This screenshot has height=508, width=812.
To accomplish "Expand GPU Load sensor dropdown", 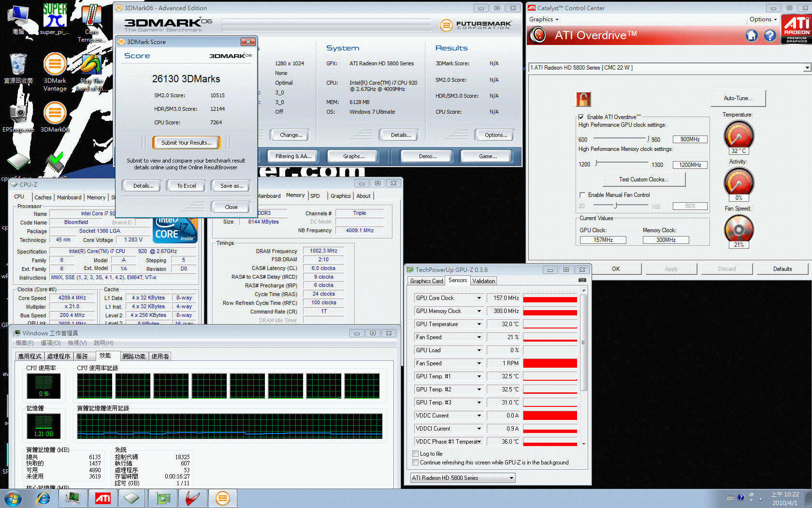I will pyautogui.click(x=479, y=350).
